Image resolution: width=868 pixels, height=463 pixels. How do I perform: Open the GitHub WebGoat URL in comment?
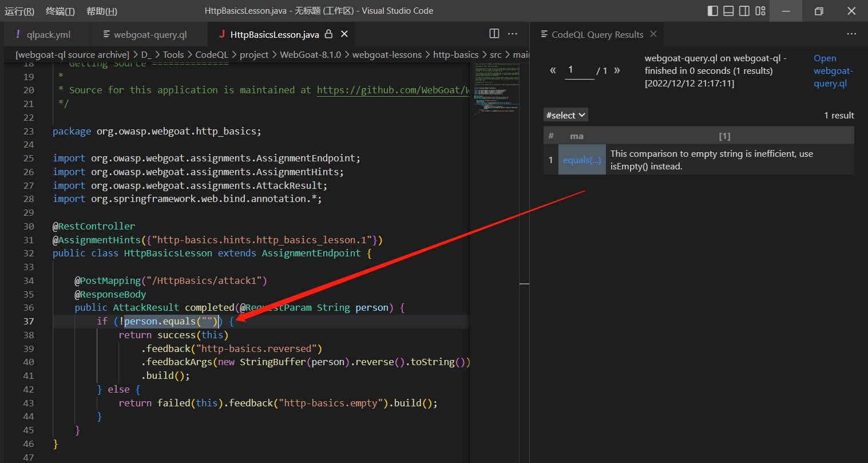393,90
